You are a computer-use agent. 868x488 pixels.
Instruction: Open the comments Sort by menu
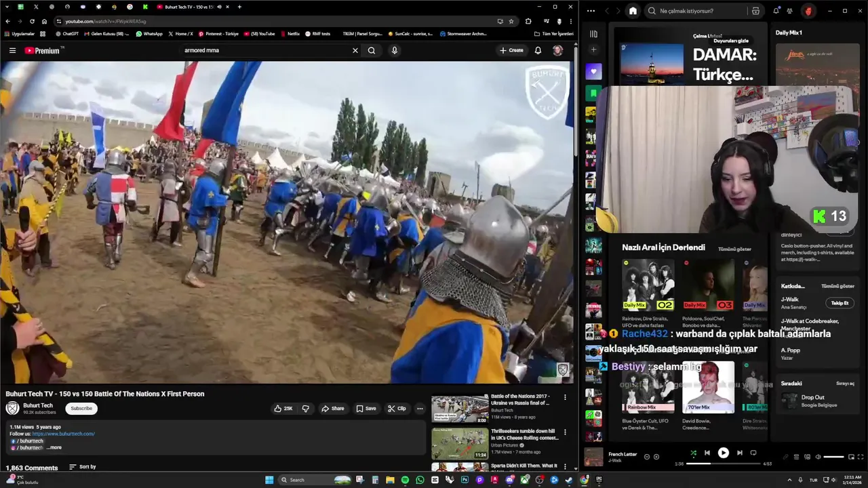pyautogui.click(x=82, y=467)
